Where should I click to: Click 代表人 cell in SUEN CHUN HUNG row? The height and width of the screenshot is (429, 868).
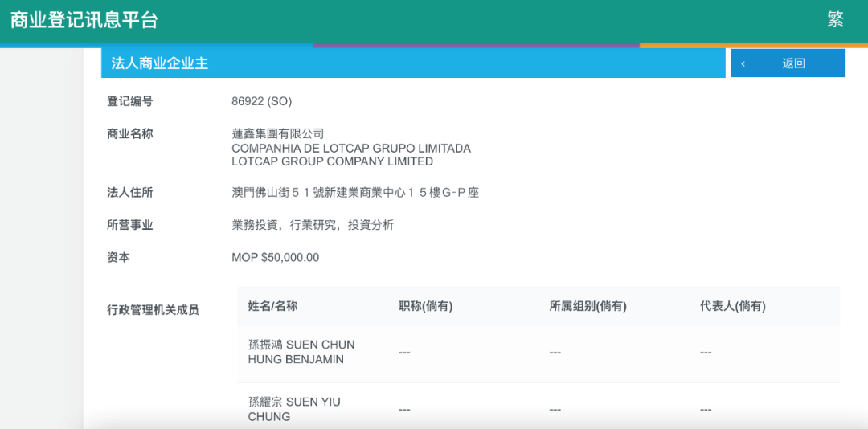tap(706, 353)
